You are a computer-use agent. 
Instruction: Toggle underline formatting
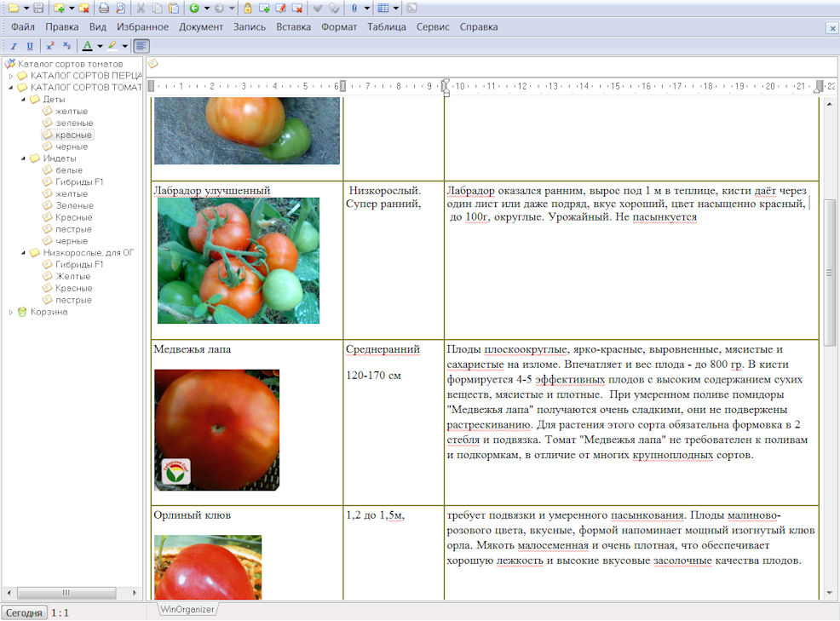coord(30,46)
